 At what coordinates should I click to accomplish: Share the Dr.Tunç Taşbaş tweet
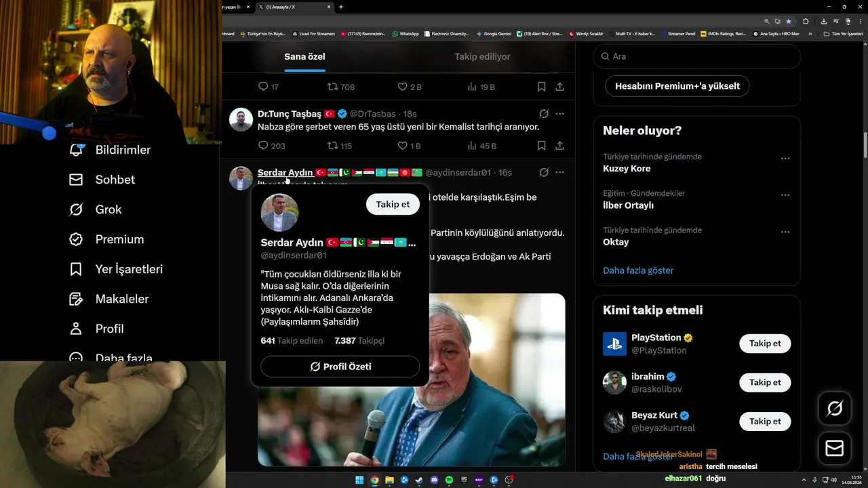click(x=559, y=146)
